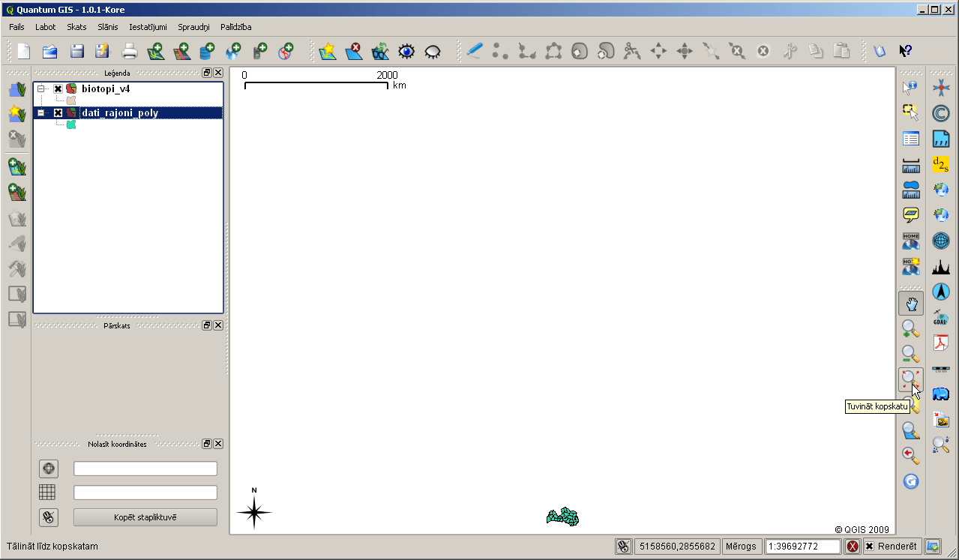Open help contents book icon
The image size is (959, 560).
click(880, 51)
